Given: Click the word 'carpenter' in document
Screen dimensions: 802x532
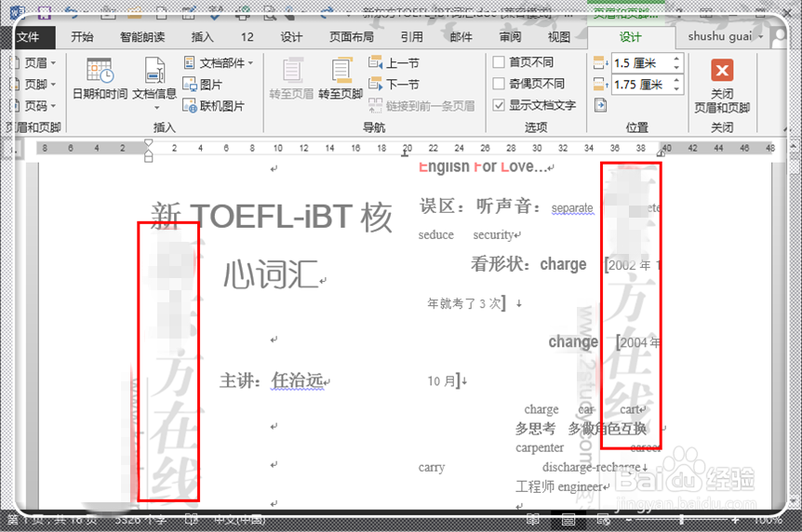Looking at the screenshot, I should point(540,447).
